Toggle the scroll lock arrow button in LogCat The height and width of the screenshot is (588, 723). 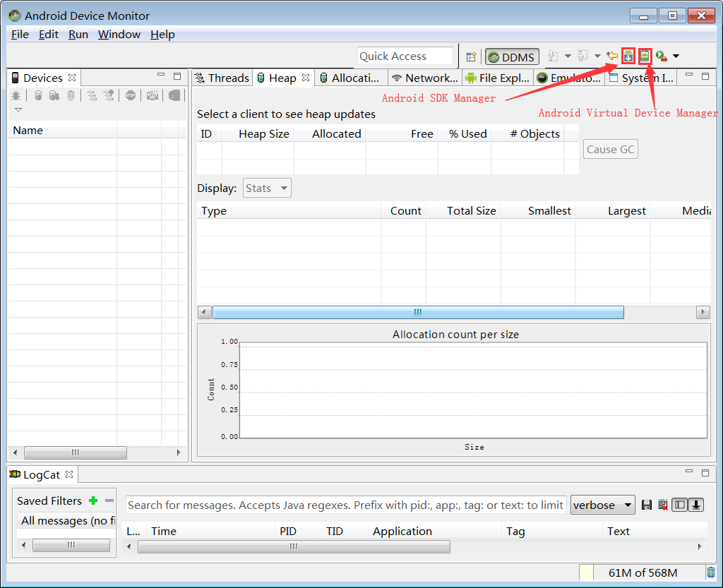pyautogui.click(x=696, y=505)
